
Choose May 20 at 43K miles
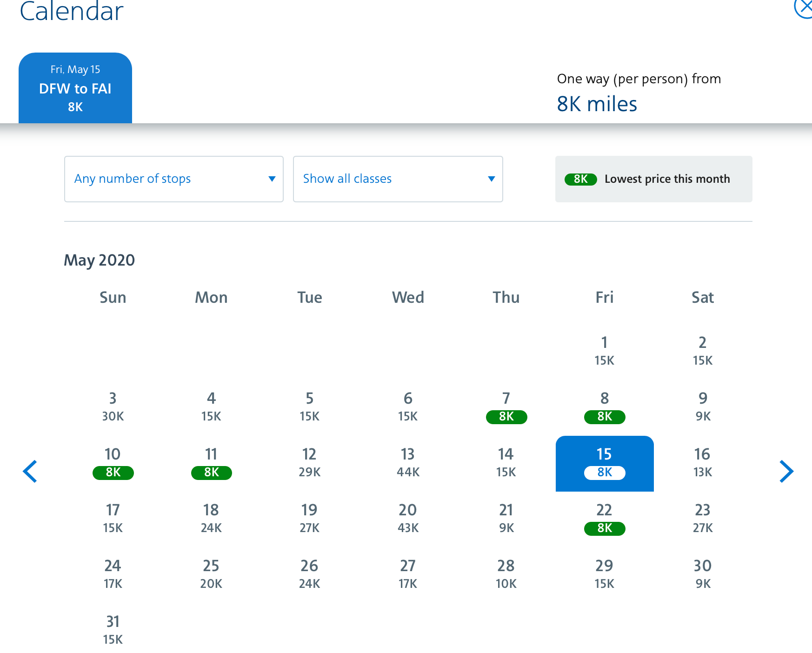point(408,519)
